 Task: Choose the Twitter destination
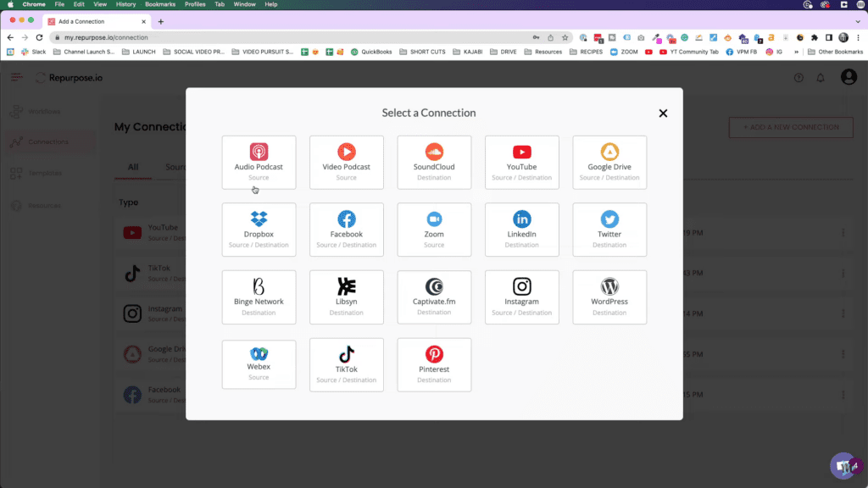coord(609,230)
